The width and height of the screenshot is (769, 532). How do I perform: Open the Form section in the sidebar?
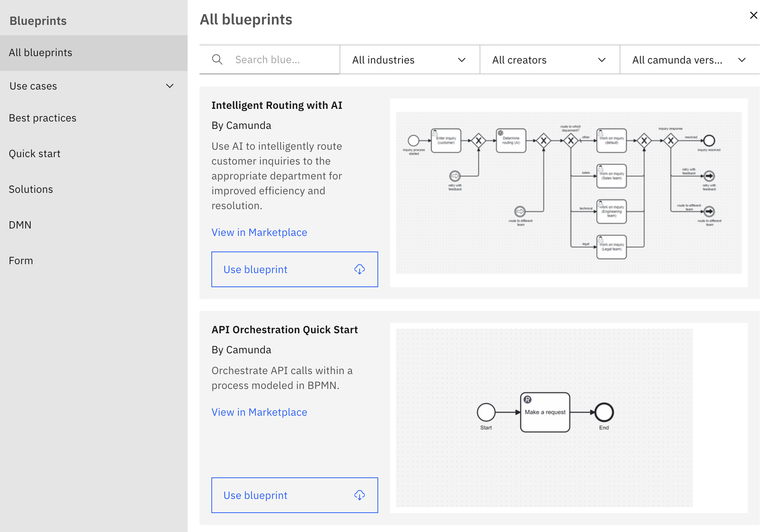pos(21,260)
